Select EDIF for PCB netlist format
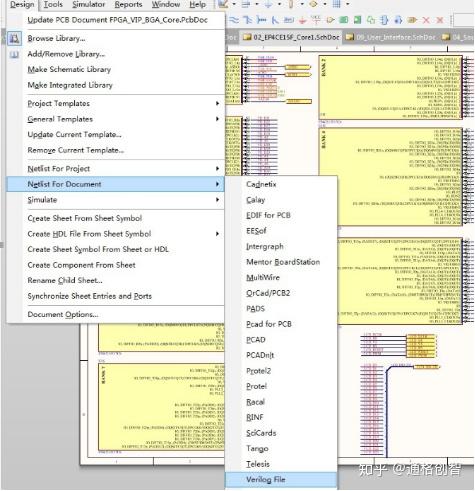The height and width of the screenshot is (491, 475). [x=281, y=215]
